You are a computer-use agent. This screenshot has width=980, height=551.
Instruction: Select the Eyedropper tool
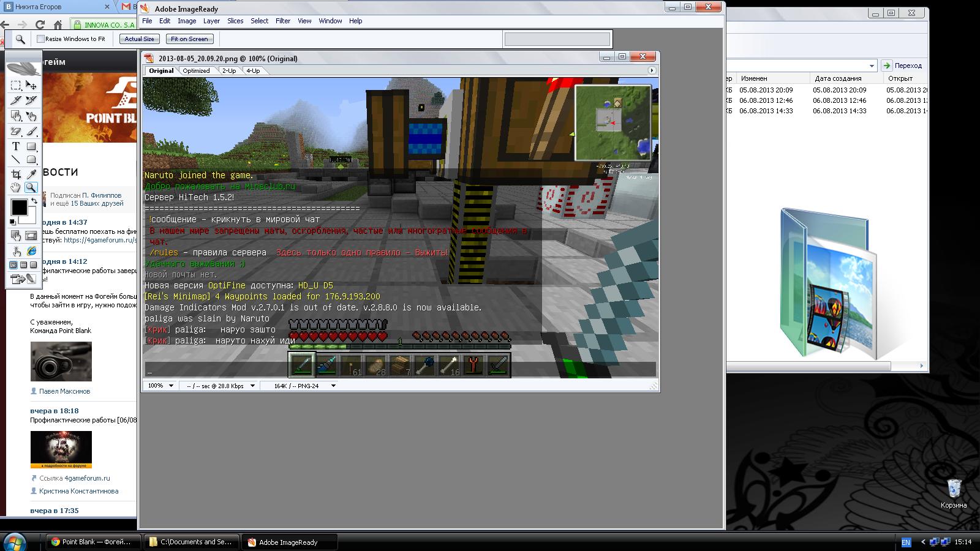pyautogui.click(x=31, y=174)
